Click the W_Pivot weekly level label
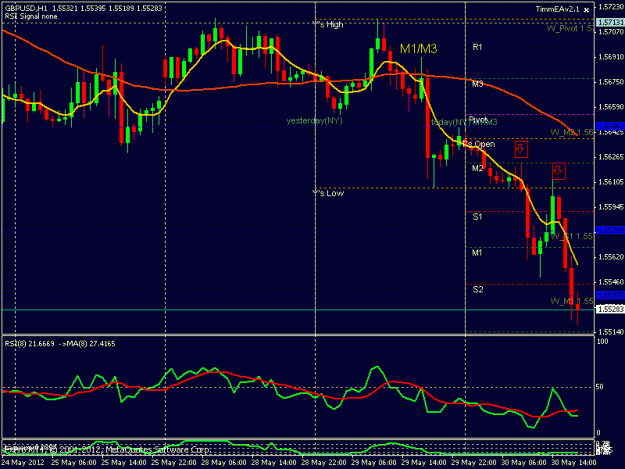 pos(570,28)
